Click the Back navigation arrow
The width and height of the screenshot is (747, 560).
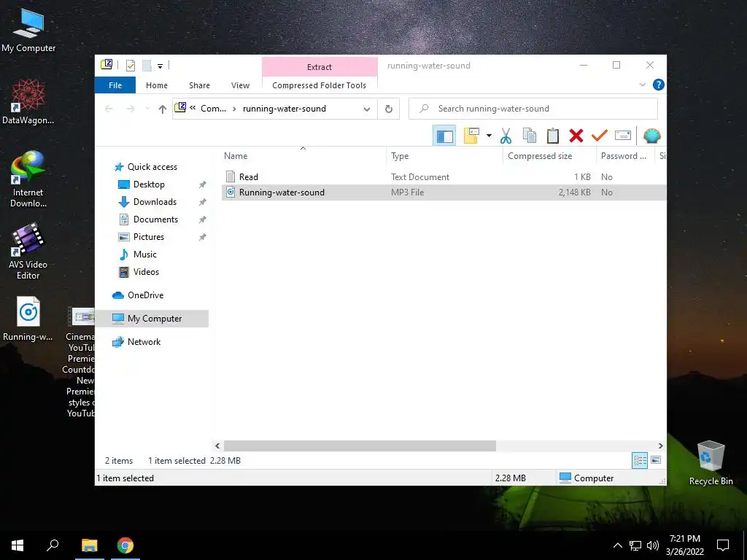tap(109, 109)
